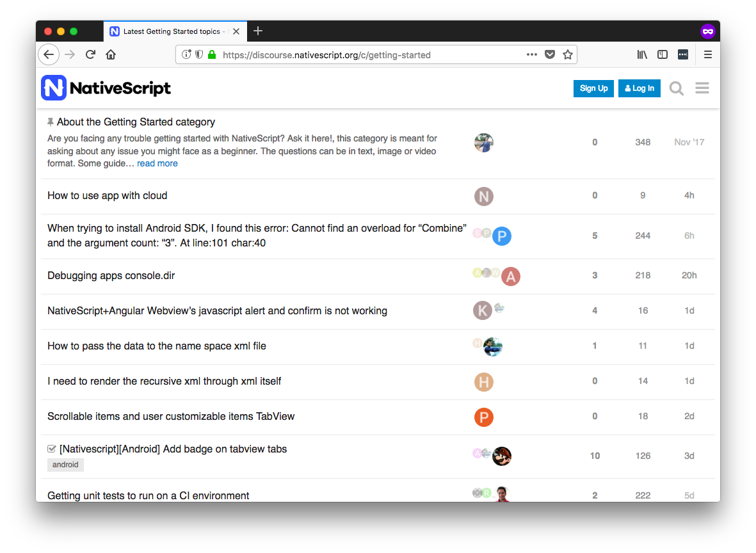The image size is (756, 553).
Task: Reload the page with the refresh icon
Action: (x=90, y=54)
